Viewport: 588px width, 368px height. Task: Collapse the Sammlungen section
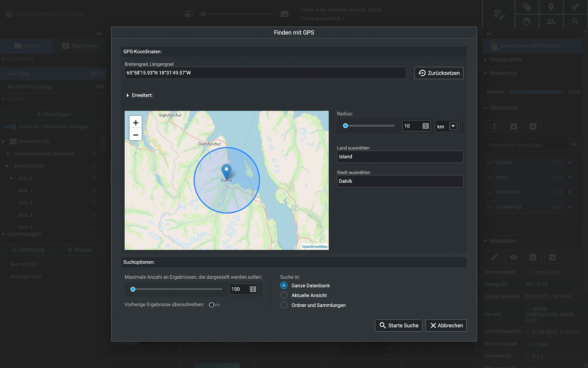point(3,234)
